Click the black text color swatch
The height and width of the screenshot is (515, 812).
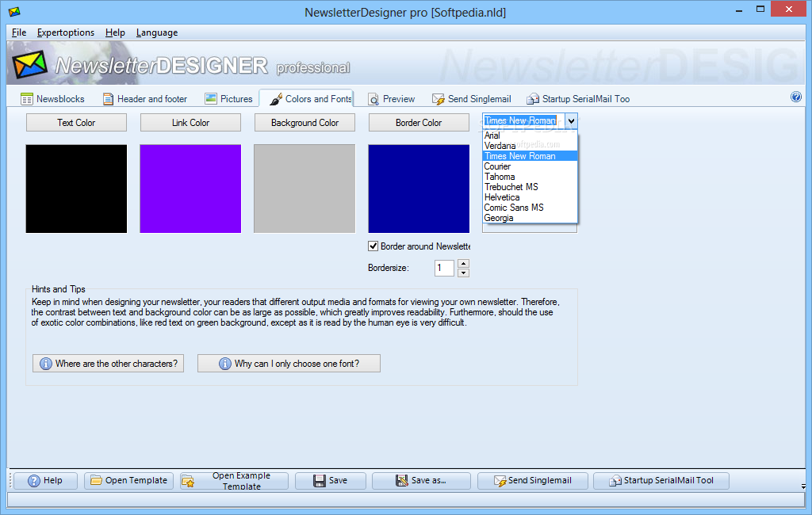tap(76, 189)
